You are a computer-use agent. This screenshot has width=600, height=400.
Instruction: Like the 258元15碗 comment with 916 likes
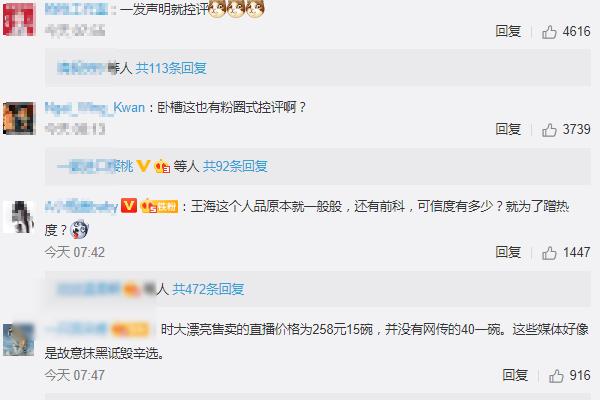point(556,376)
